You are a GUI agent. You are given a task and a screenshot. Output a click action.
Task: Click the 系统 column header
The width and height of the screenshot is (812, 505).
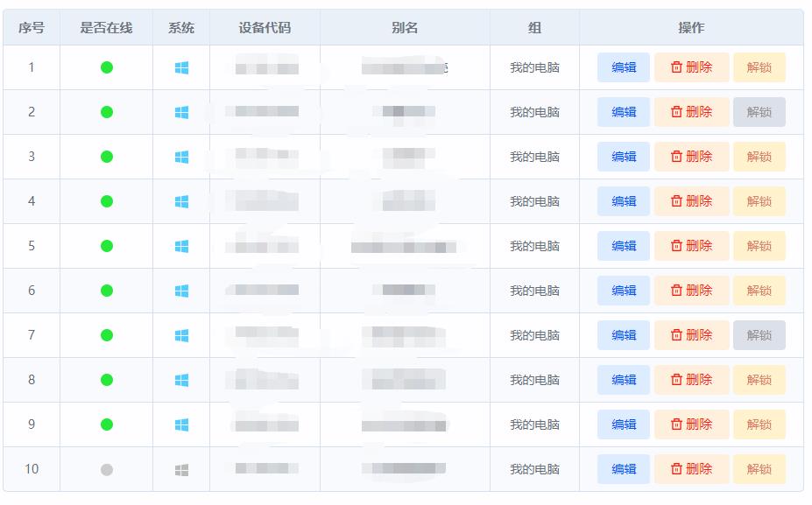click(x=181, y=27)
